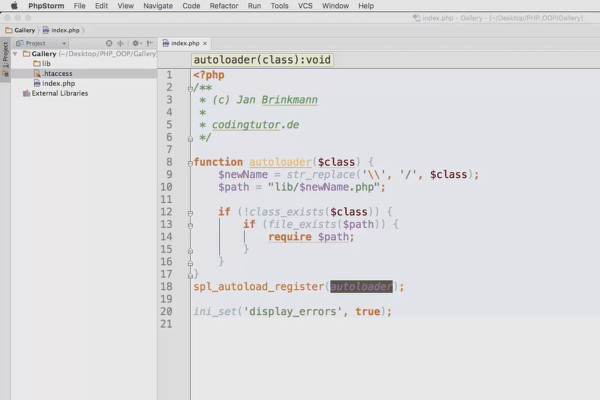The height and width of the screenshot is (400, 600).
Task: Click the Scroll from Source icon in Project panel
Action: (108, 44)
